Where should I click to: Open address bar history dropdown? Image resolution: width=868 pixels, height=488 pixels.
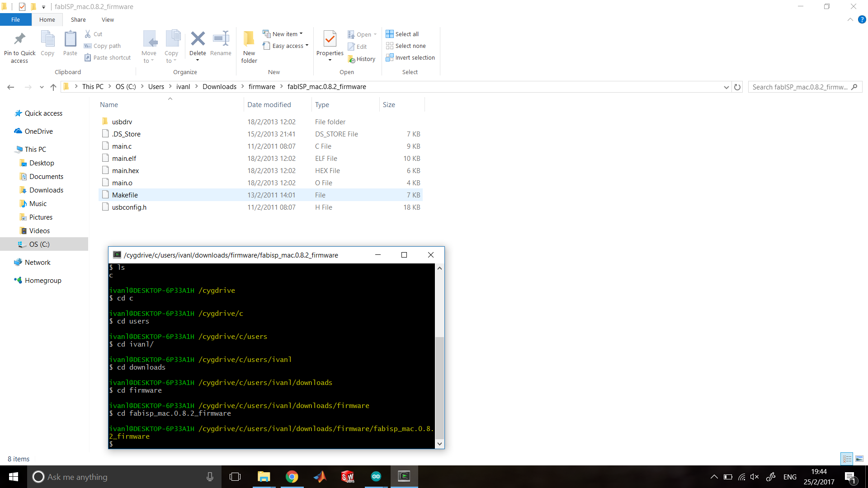click(726, 87)
